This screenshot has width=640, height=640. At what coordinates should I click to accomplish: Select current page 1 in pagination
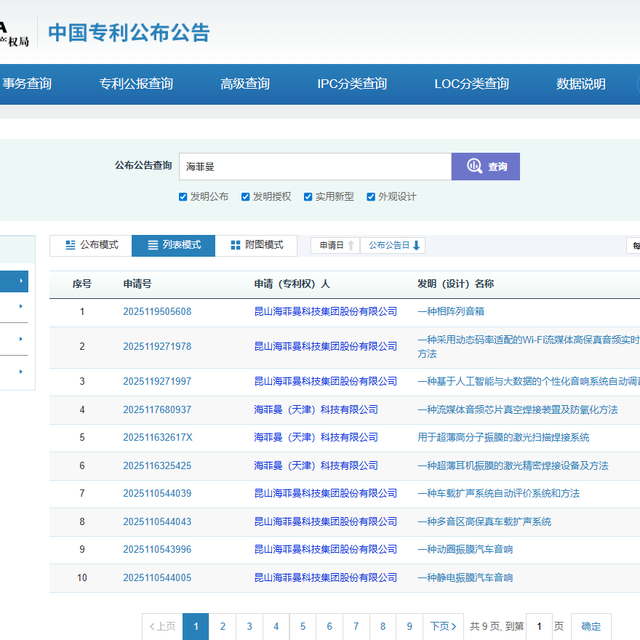click(x=196, y=627)
